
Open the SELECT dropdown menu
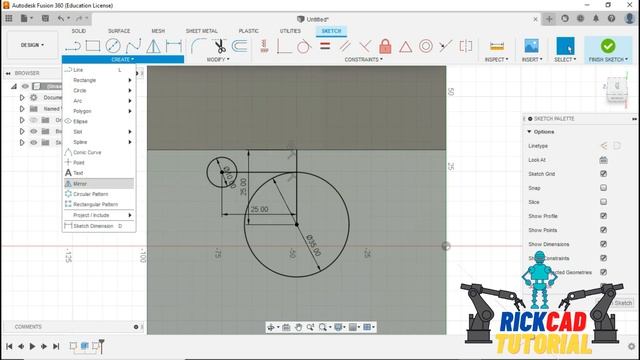coord(565,60)
